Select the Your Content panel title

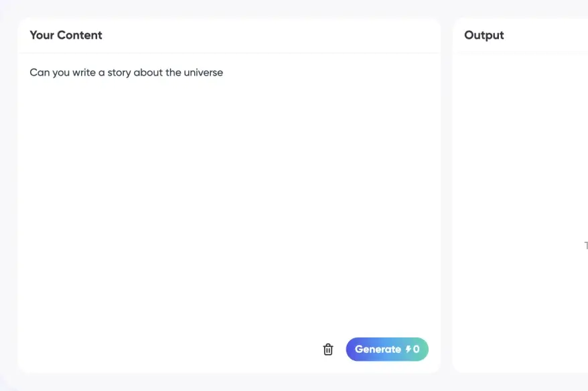[66, 35]
